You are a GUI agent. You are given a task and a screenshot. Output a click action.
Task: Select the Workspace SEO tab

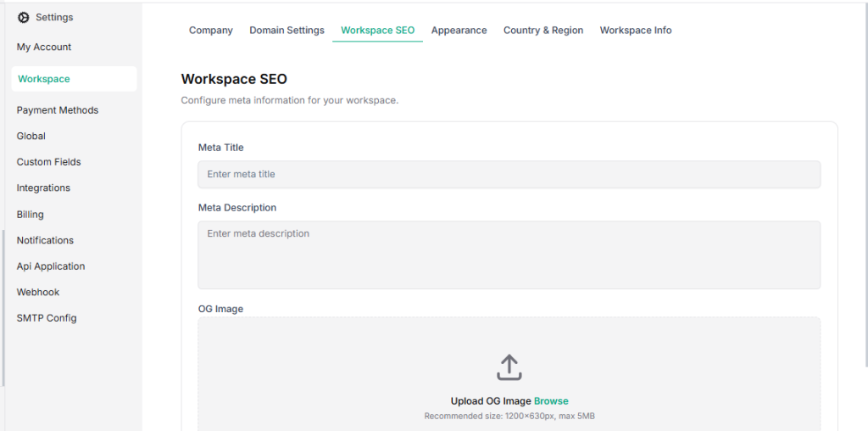(x=377, y=31)
